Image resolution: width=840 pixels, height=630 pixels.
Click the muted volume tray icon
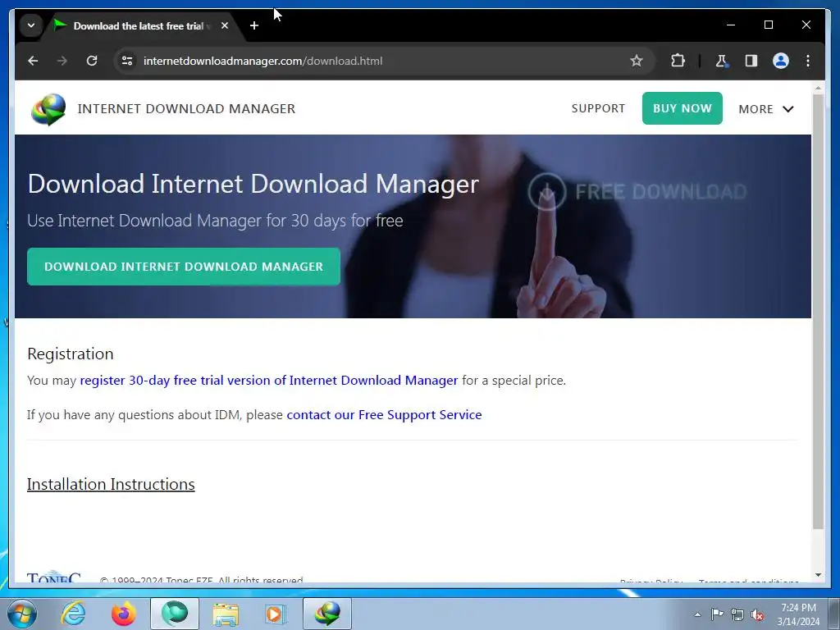coord(757,614)
